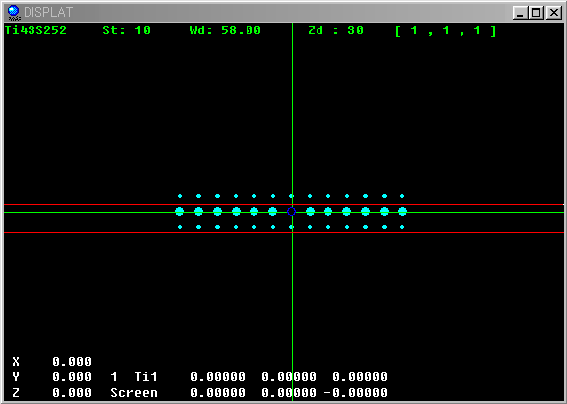Click the Wd: 58.00 width value
Viewport: 567px width, 404px height.
coord(225,30)
